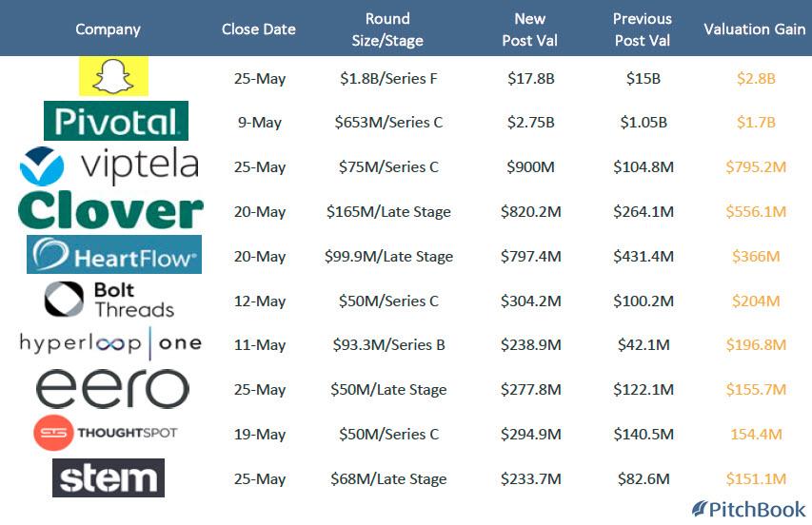Select the Close Date column header
This screenshot has width=812, height=525.
tap(258, 29)
